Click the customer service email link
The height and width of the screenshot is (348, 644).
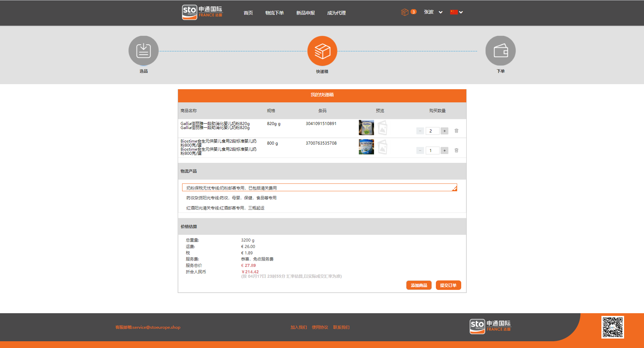(x=148, y=327)
